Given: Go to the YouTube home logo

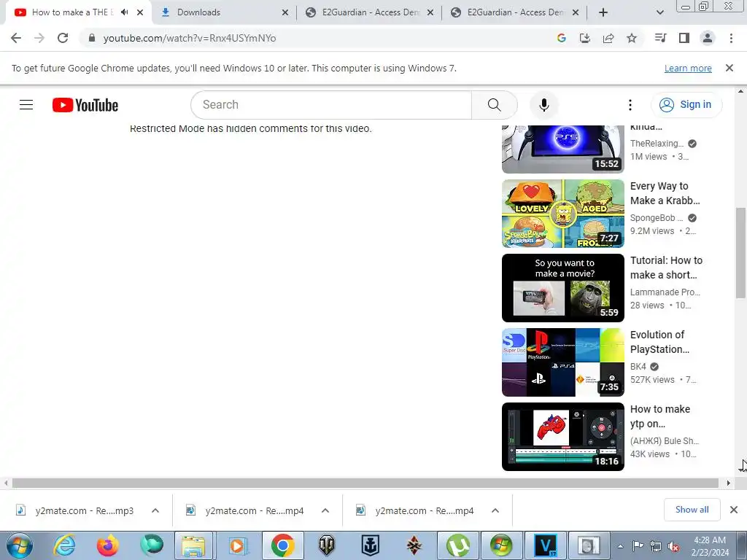Looking at the screenshot, I should pos(85,105).
